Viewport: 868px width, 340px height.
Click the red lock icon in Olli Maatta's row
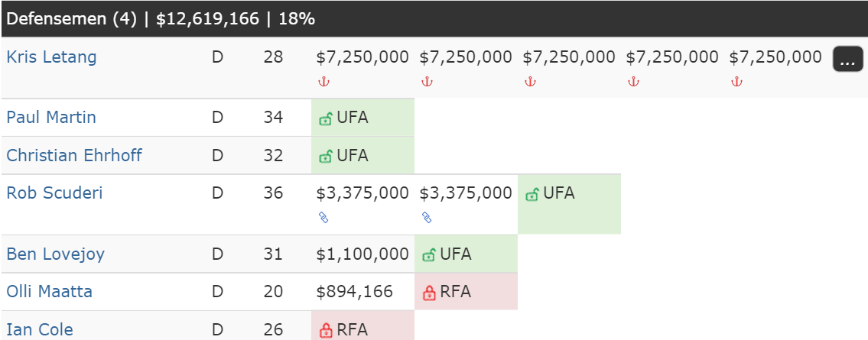coord(429,293)
